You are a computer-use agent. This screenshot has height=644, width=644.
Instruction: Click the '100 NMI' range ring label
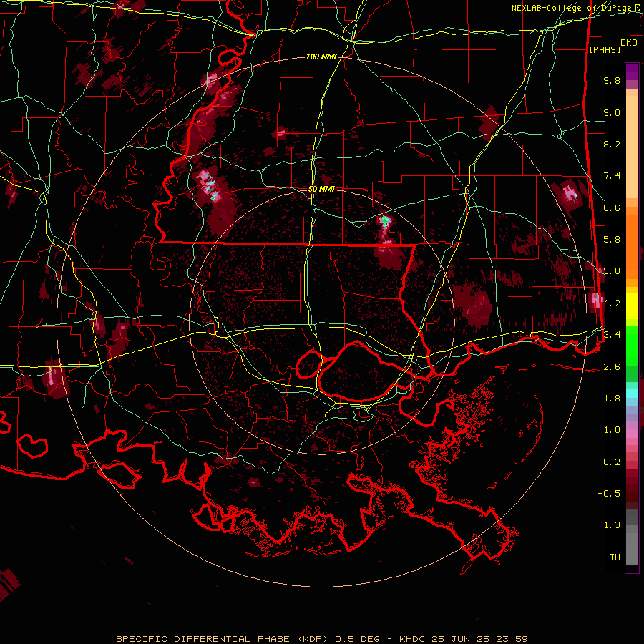321,57
